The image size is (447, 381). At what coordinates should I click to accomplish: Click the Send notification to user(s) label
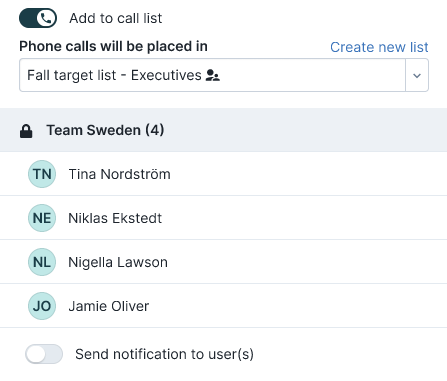tap(164, 354)
